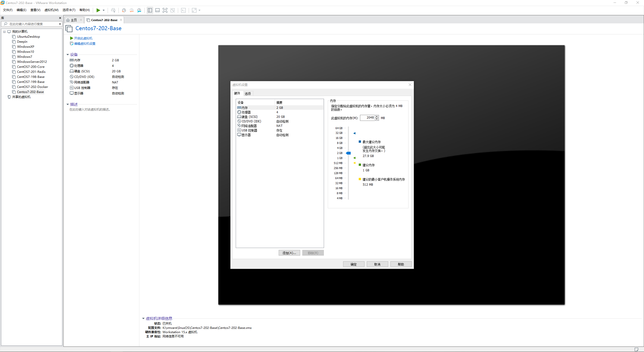Image resolution: width=644 pixels, height=352 pixels.
Task: Click 添加(A)... button
Action: coord(289,253)
